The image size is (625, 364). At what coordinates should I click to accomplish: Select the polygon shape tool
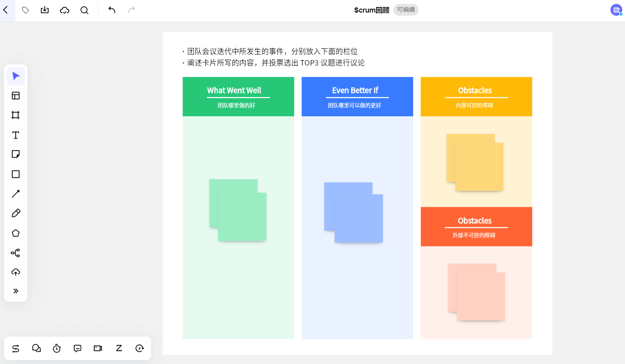tap(16, 233)
